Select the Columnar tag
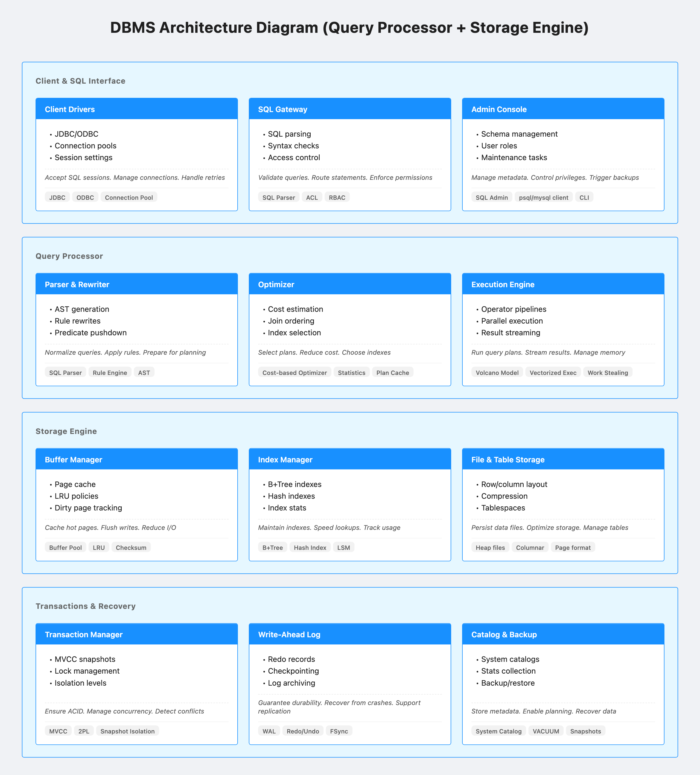 530,547
